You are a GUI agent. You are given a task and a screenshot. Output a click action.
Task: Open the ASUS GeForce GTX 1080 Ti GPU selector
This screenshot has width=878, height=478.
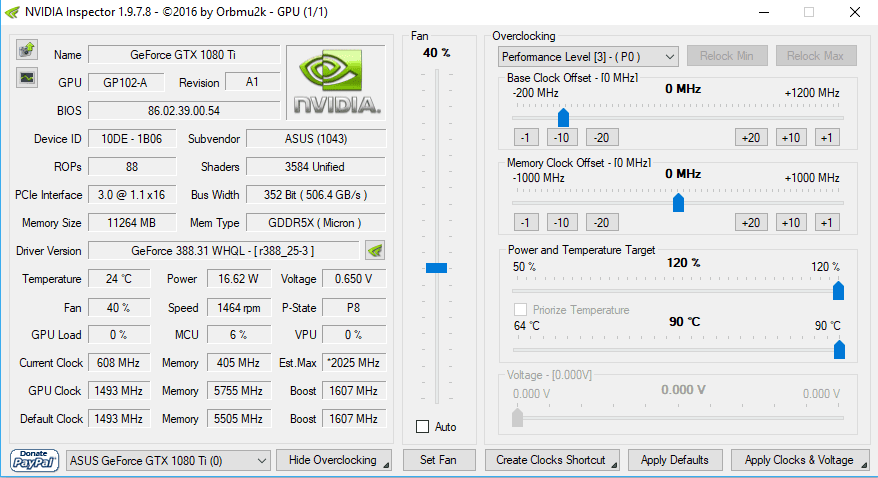coord(168,461)
